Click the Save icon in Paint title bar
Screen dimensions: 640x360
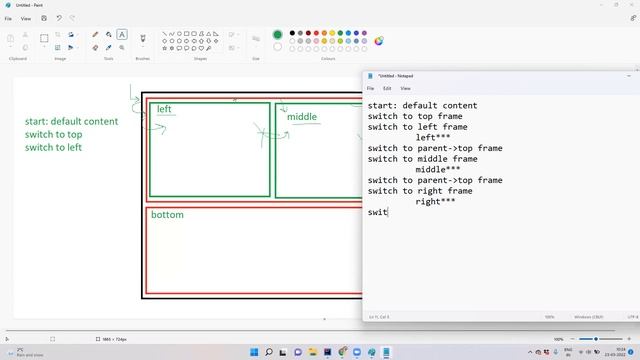(x=44, y=18)
